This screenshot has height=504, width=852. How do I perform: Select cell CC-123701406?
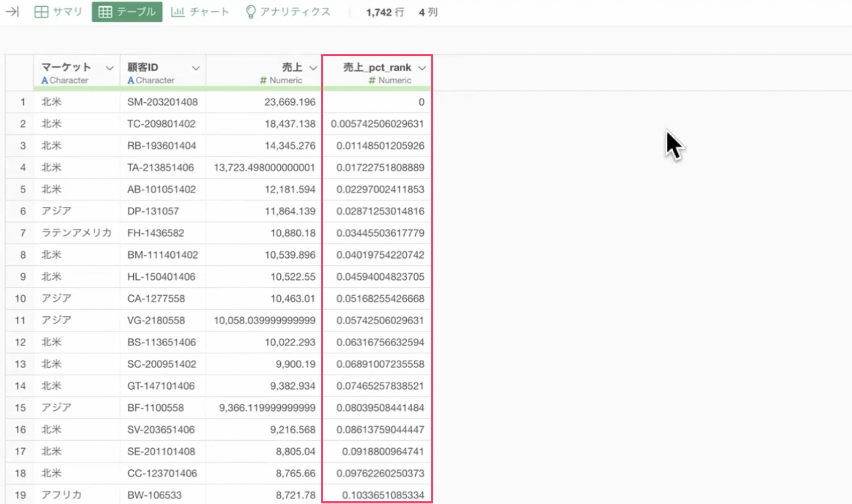coord(163,473)
